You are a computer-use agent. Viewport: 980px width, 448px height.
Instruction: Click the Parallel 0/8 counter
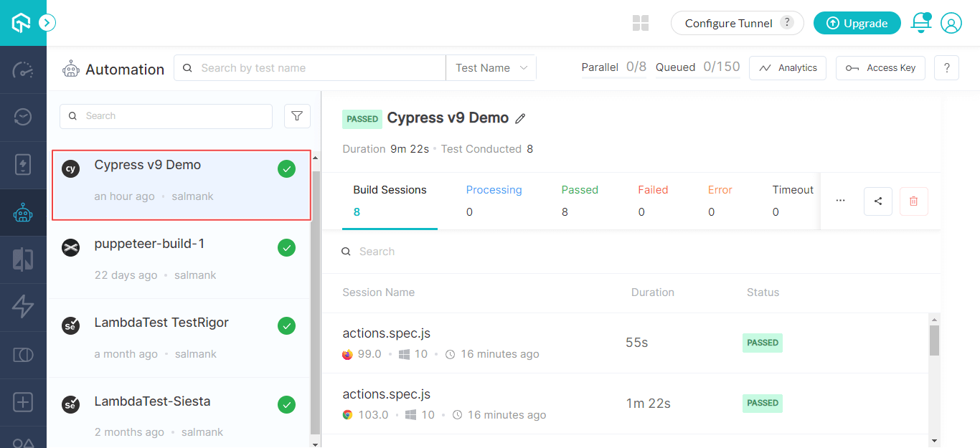[x=614, y=67]
